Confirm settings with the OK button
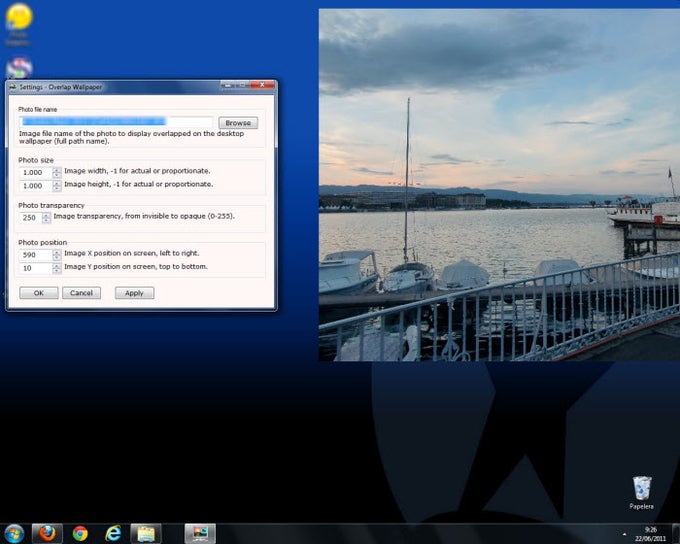The height and width of the screenshot is (544, 680). [39, 293]
